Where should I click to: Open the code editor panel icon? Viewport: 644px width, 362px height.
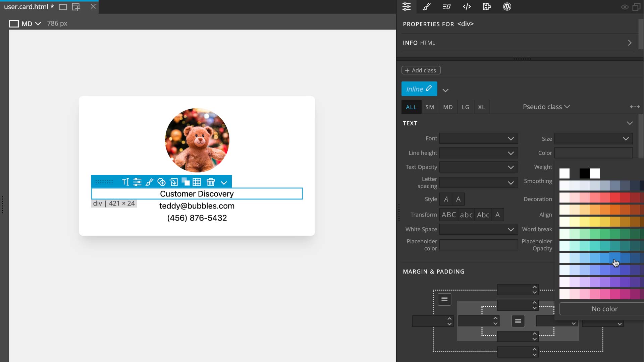point(467,7)
